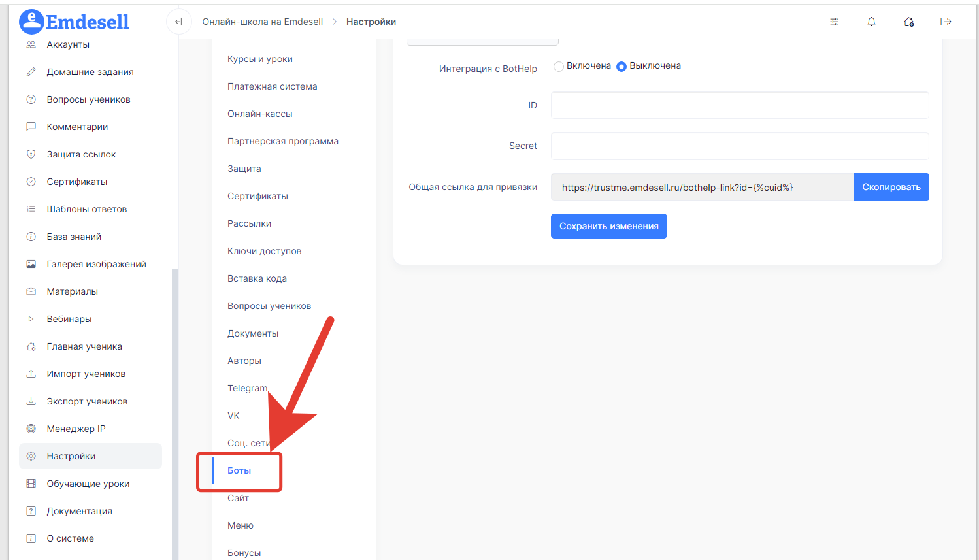The image size is (979, 560).
Task: Click the bell notifications icon
Action: tap(871, 22)
